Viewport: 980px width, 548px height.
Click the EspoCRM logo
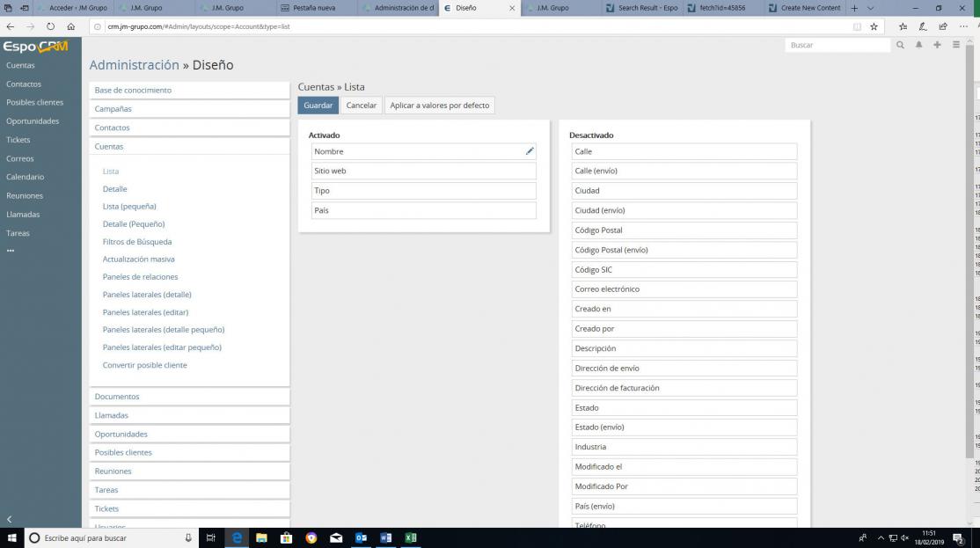35,47
